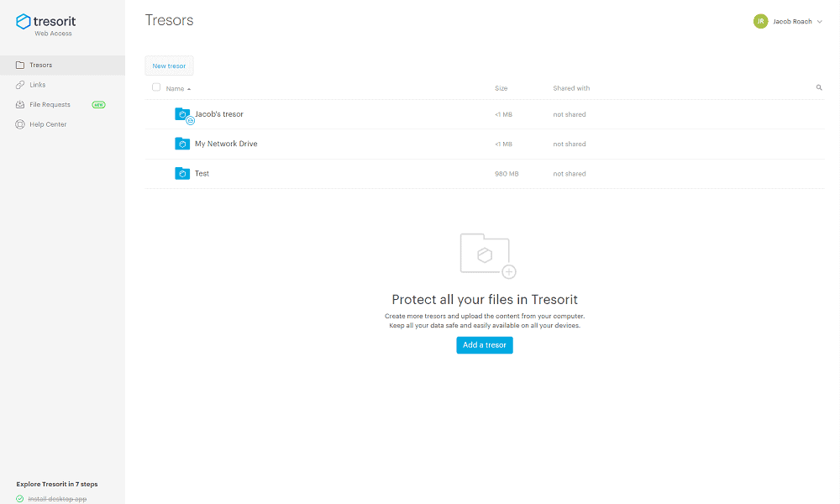Image resolution: width=840 pixels, height=504 pixels.
Task: Expand the Jacob Roach account dropdown arrow
Action: pos(819,22)
